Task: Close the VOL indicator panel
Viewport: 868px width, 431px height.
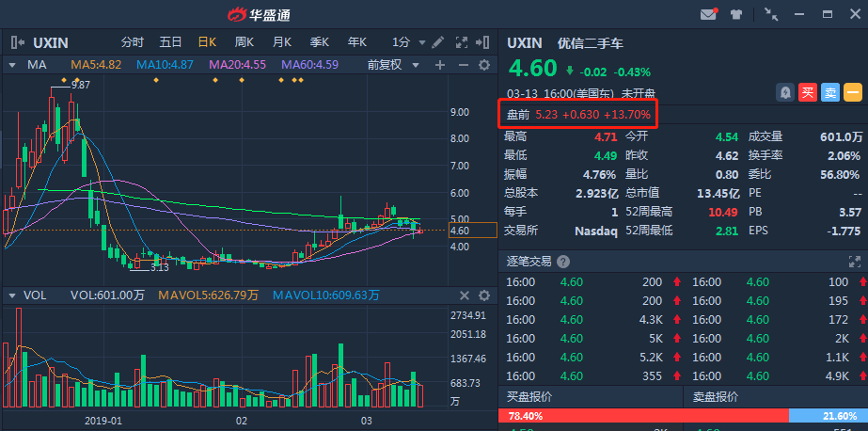Action: point(465,295)
